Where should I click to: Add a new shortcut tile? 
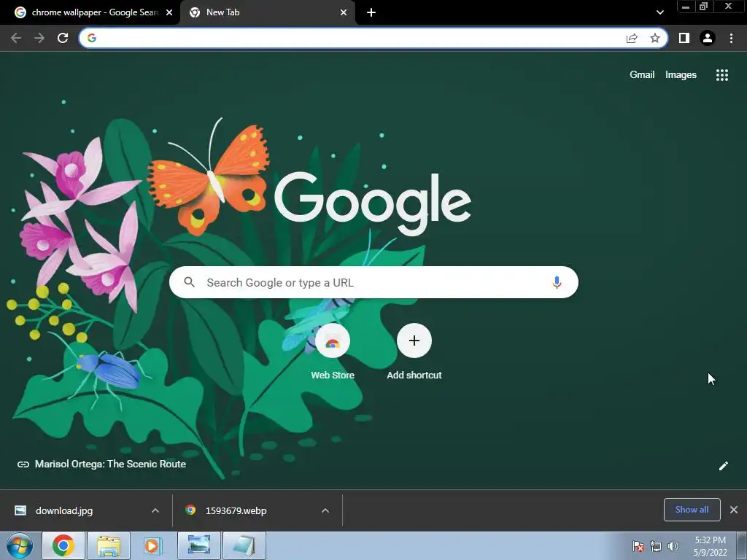(414, 351)
